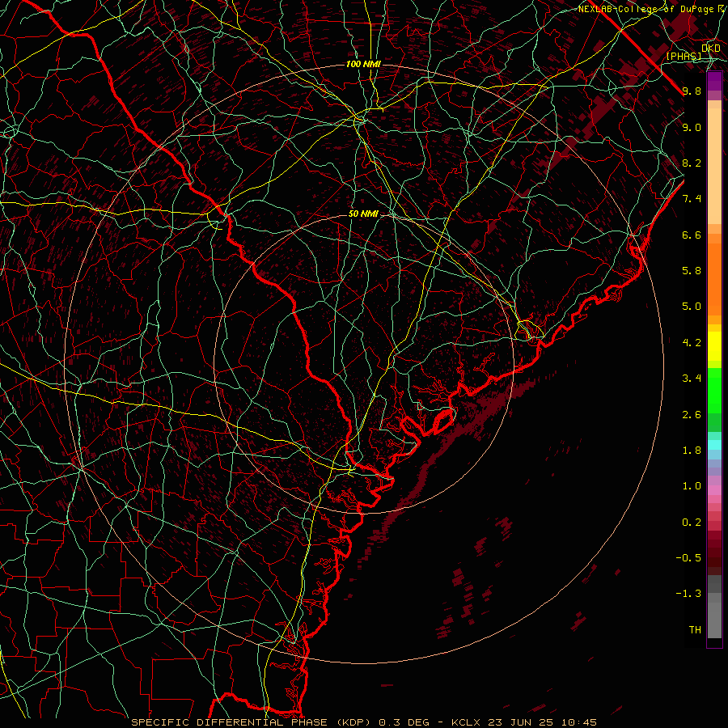Screen dimensions: 728x728
Task: Select the 2.6 value on the legend
Action: 692,415
